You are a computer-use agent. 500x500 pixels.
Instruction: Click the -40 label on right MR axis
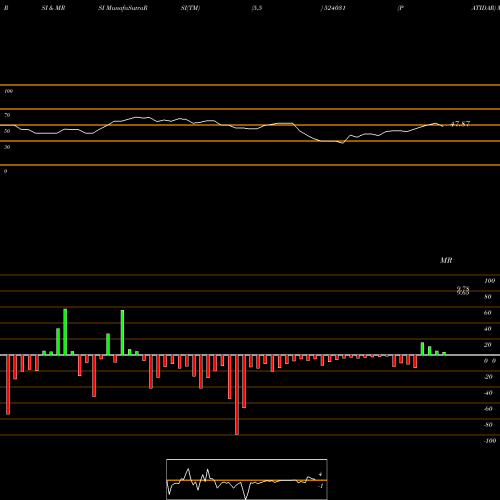(488, 393)
